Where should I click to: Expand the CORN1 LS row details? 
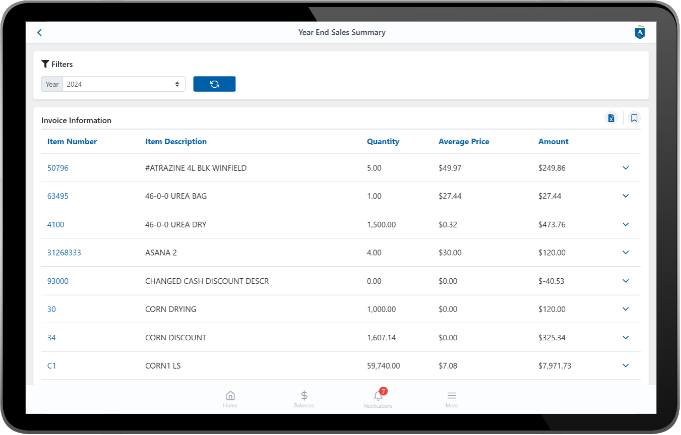click(x=626, y=366)
